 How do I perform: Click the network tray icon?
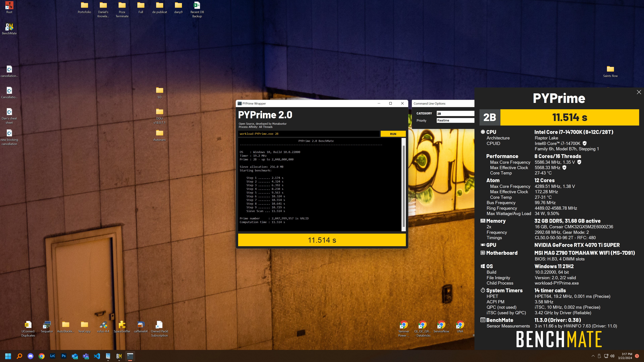tap(606, 356)
